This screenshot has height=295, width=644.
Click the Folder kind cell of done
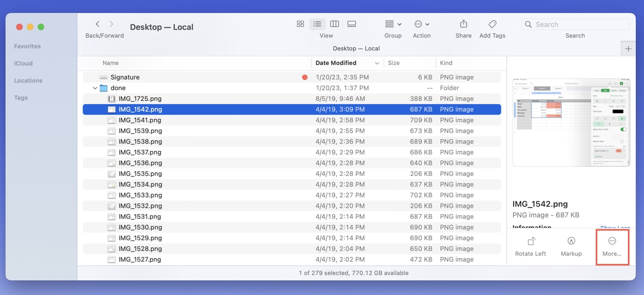[x=449, y=88]
